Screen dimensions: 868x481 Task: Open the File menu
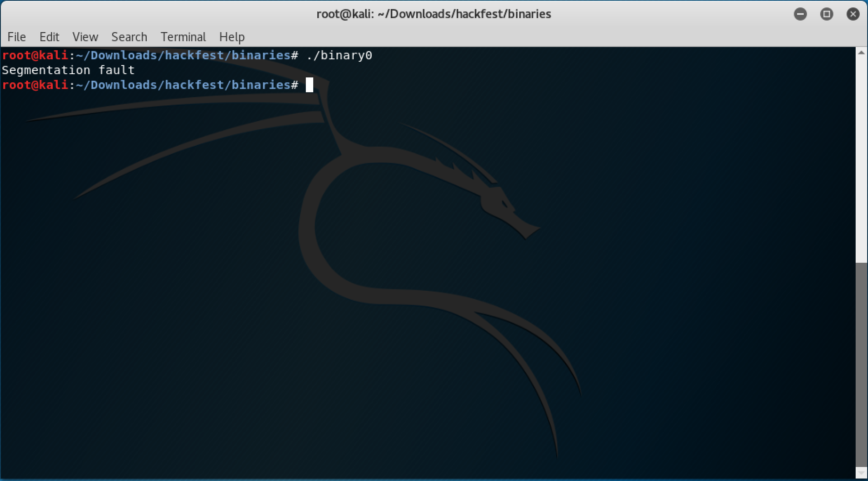(x=16, y=37)
